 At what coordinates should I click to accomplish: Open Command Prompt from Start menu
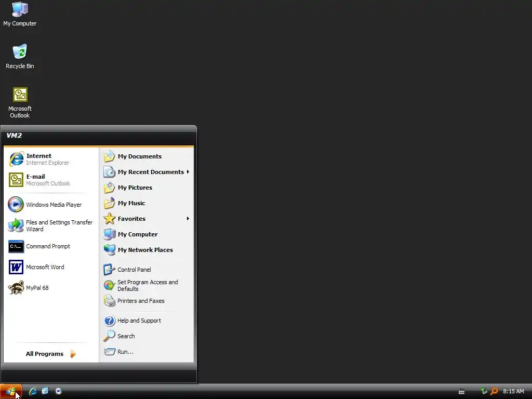coord(51,246)
